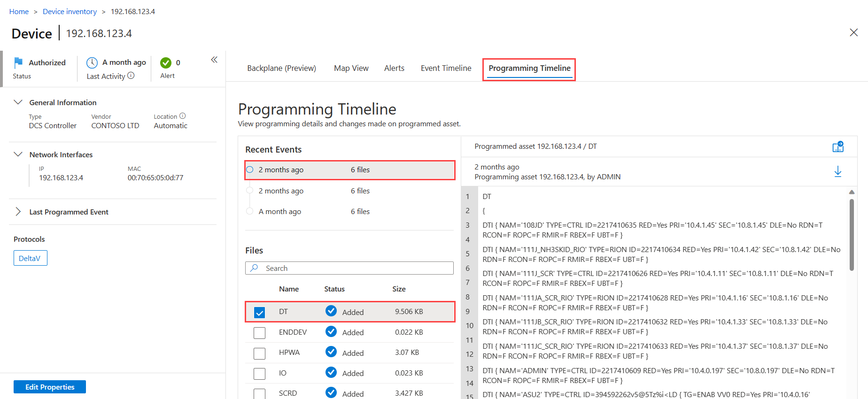Click the DCS Controller type value
The width and height of the screenshot is (868, 399).
[53, 125]
